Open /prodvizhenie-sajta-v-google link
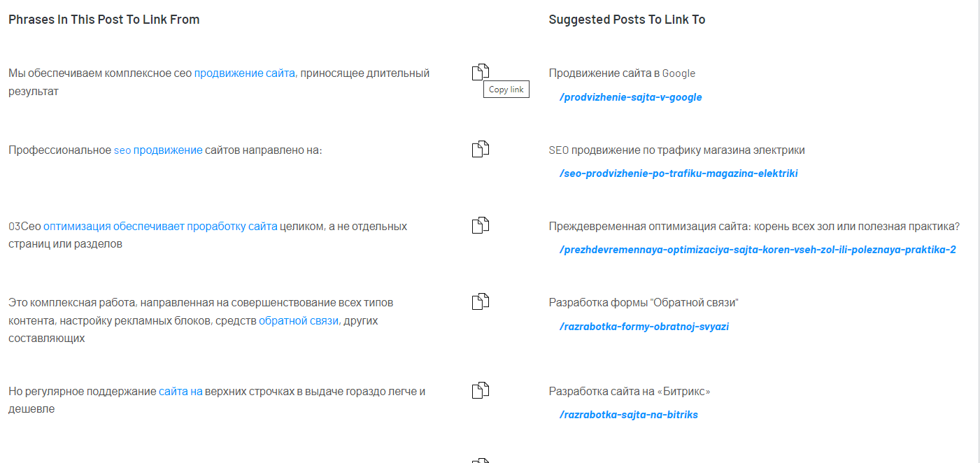The image size is (980, 463). [x=631, y=97]
